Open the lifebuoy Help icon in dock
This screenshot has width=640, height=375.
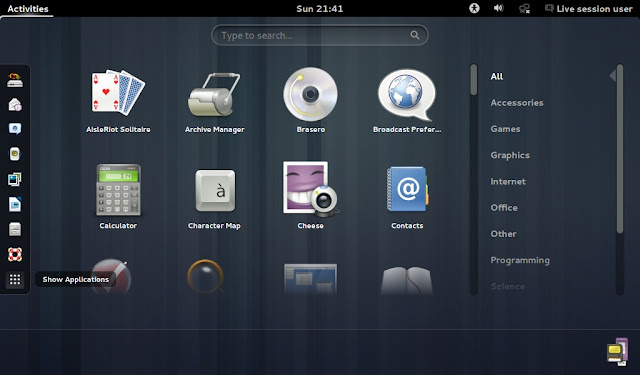pos(15,254)
